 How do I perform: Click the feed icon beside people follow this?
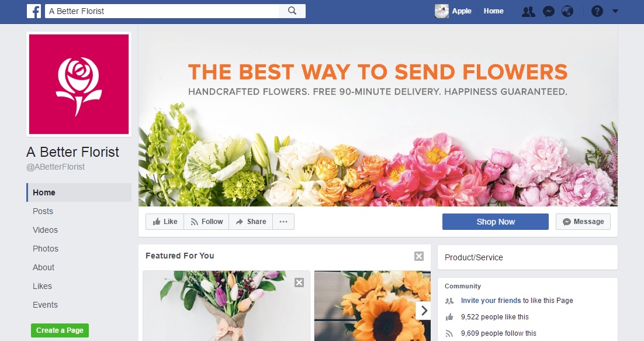pyautogui.click(x=449, y=333)
